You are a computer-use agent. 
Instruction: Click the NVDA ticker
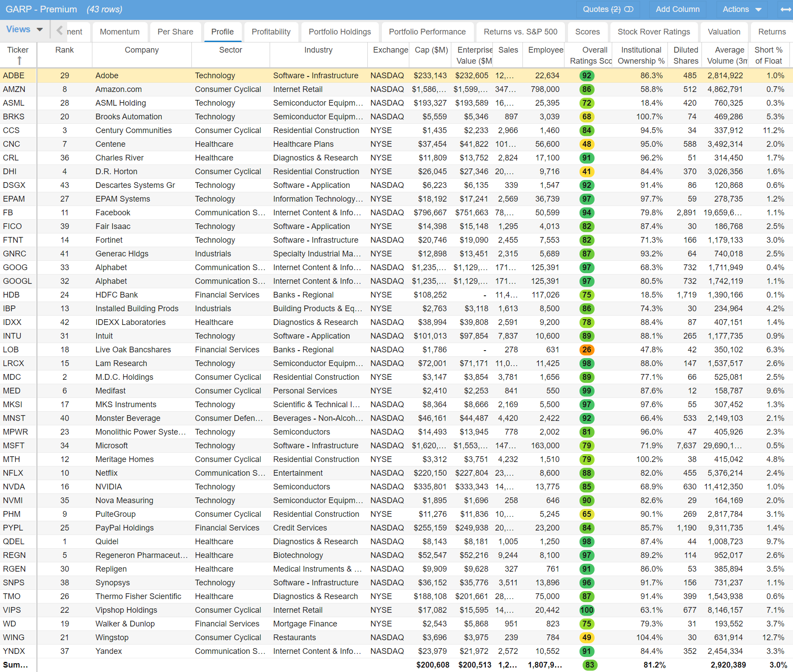[14, 487]
